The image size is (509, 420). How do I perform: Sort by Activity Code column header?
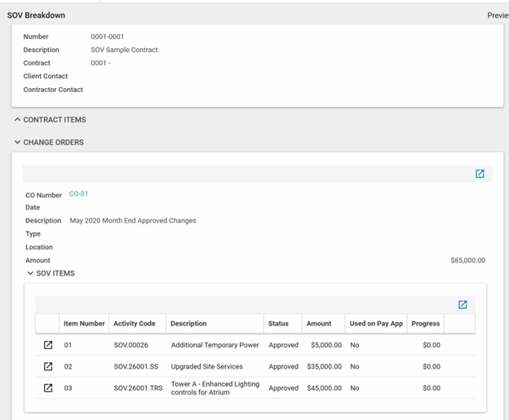(x=135, y=324)
